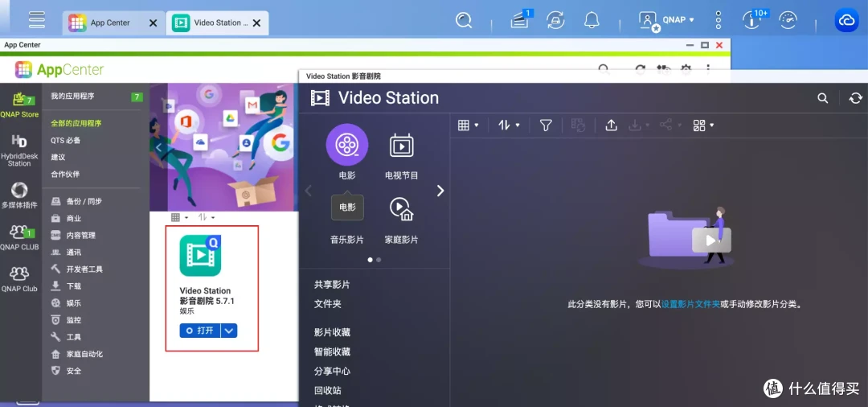Screen dimensions: 868x407
Task: Select HybridDesk Station in App Center sidebar
Action: pyautogui.click(x=19, y=150)
